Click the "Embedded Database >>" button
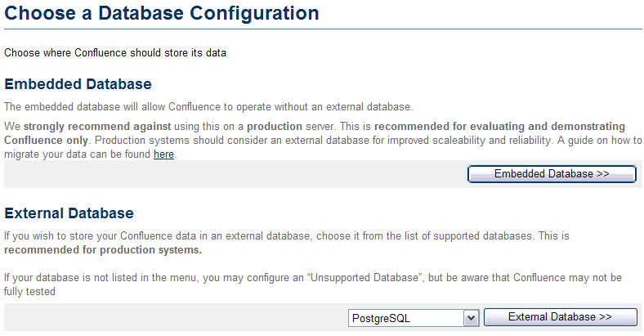The width and height of the screenshot is (644, 336). click(x=552, y=174)
